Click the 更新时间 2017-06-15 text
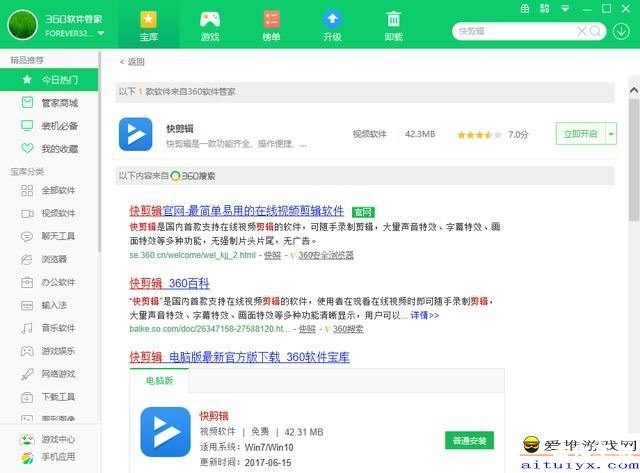The image size is (640, 473). 245,463
